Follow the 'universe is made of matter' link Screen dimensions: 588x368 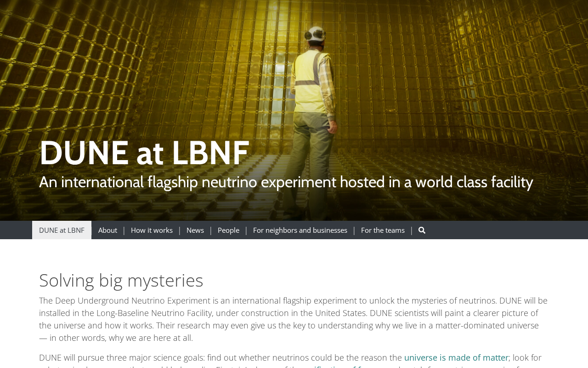(x=456, y=357)
